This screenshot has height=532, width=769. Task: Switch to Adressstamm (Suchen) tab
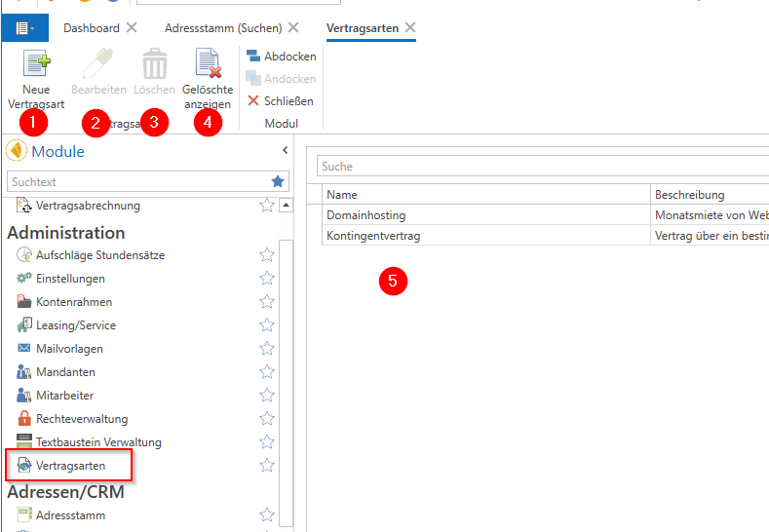coord(223,28)
